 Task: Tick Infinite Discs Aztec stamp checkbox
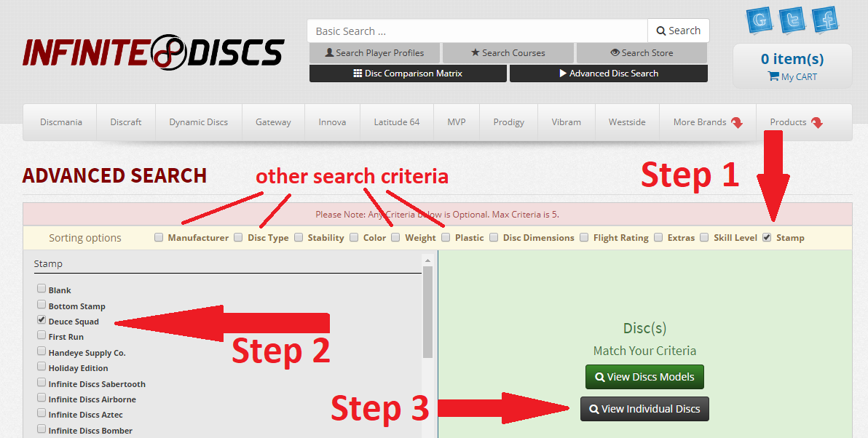42,413
